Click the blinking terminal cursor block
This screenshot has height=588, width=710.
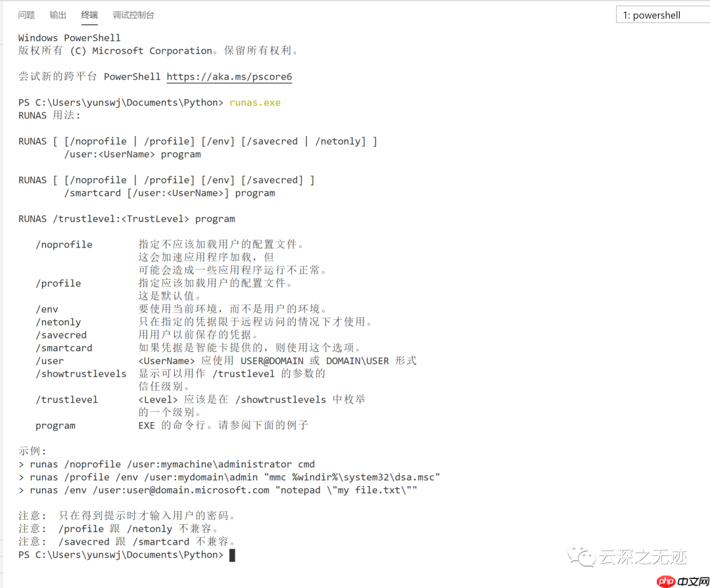(232, 554)
